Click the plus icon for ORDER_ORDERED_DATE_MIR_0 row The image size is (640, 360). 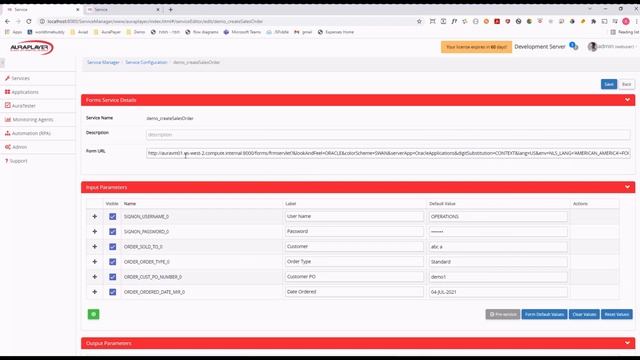pos(95,292)
